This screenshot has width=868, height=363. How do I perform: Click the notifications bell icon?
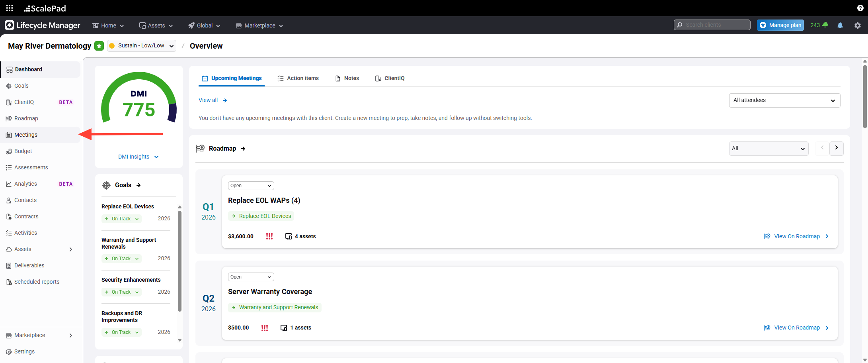pos(840,25)
